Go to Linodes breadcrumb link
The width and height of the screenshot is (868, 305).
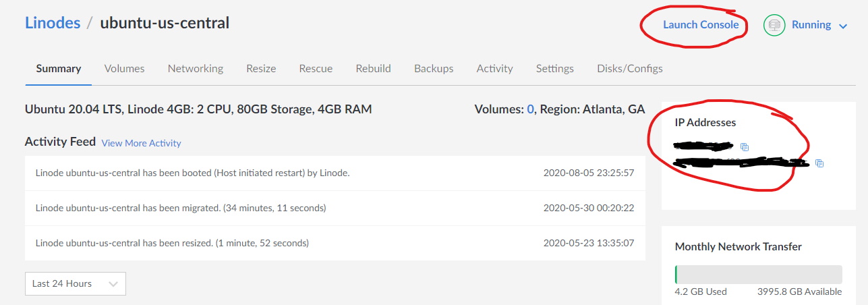[x=53, y=22]
